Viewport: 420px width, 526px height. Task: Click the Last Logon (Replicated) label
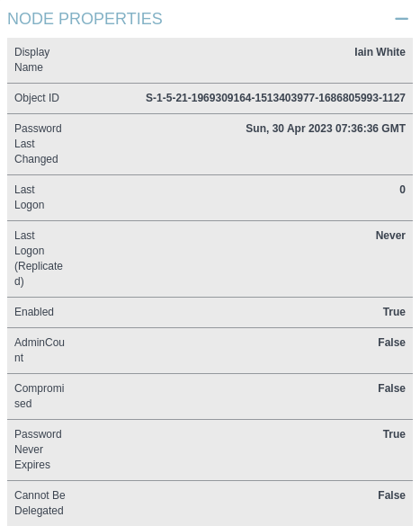pos(39,258)
